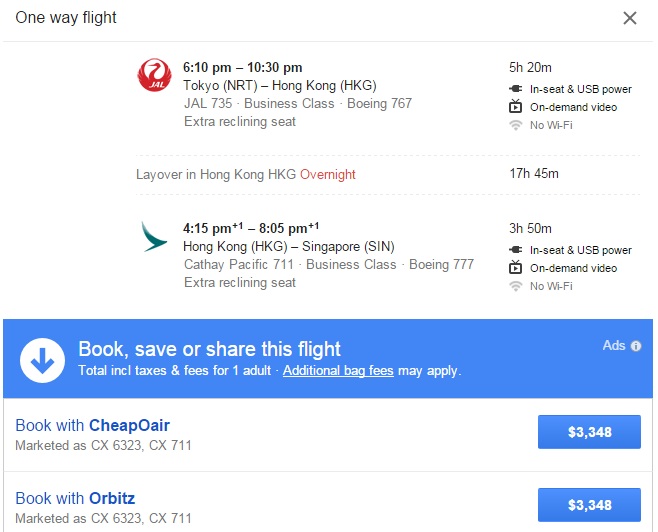Click the No Wi-Fi icon for JAL flight

tap(516, 126)
